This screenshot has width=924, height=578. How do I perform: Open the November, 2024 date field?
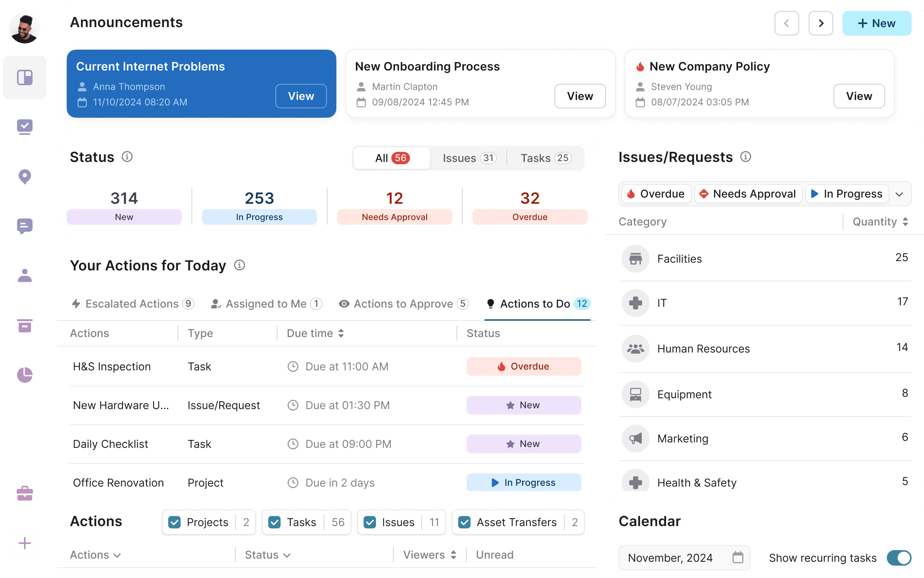pyautogui.click(x=684, y=558)
